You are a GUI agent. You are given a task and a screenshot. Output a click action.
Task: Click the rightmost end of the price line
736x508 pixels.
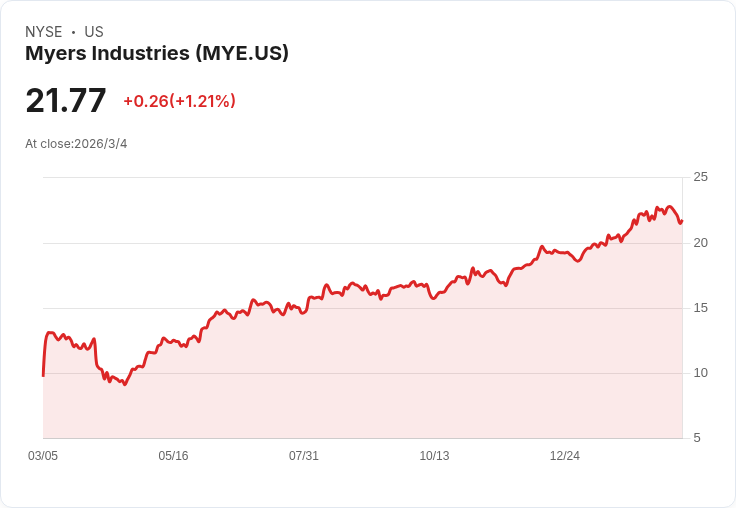(682, 221)
